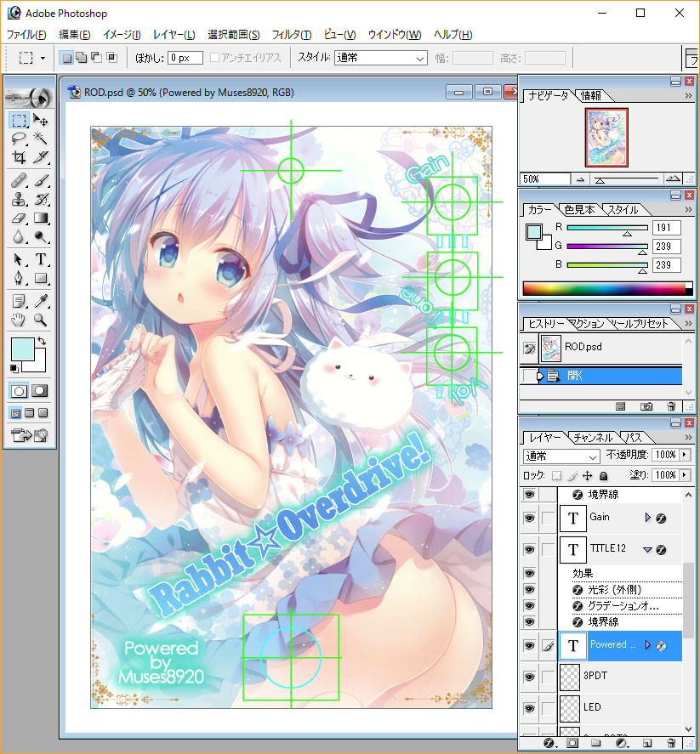Select the Eraser tool
The image size is (700, 754).
point(19,218)
